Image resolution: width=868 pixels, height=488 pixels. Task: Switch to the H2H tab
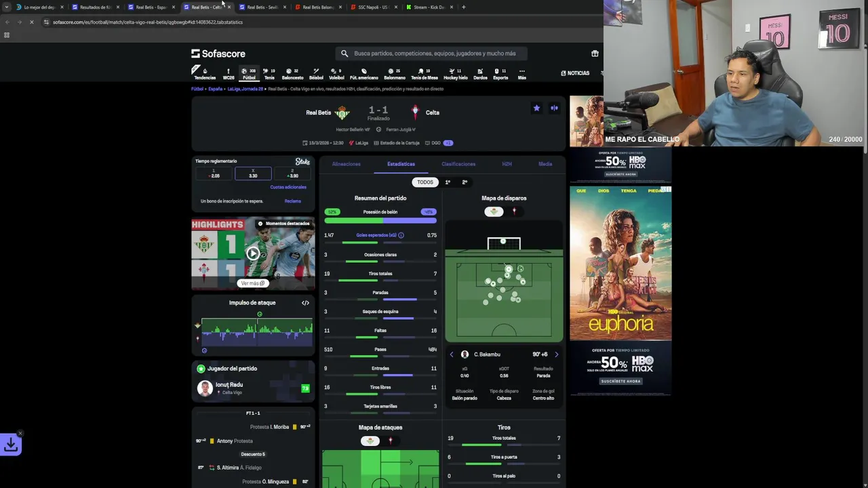507,164
